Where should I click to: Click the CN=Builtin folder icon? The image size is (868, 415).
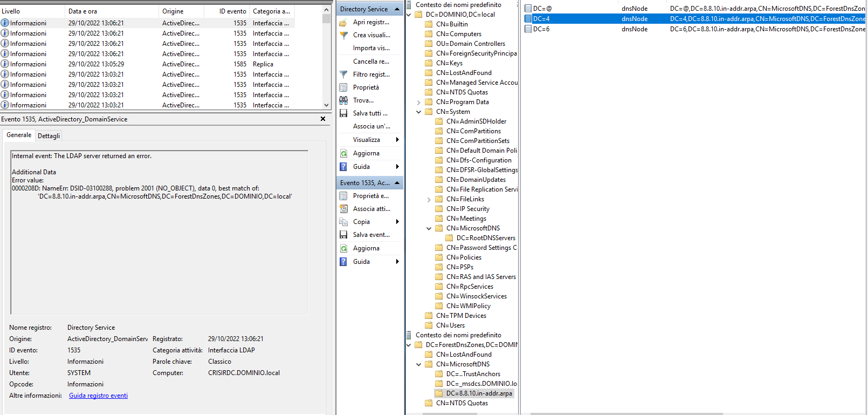tap(429, 24)
